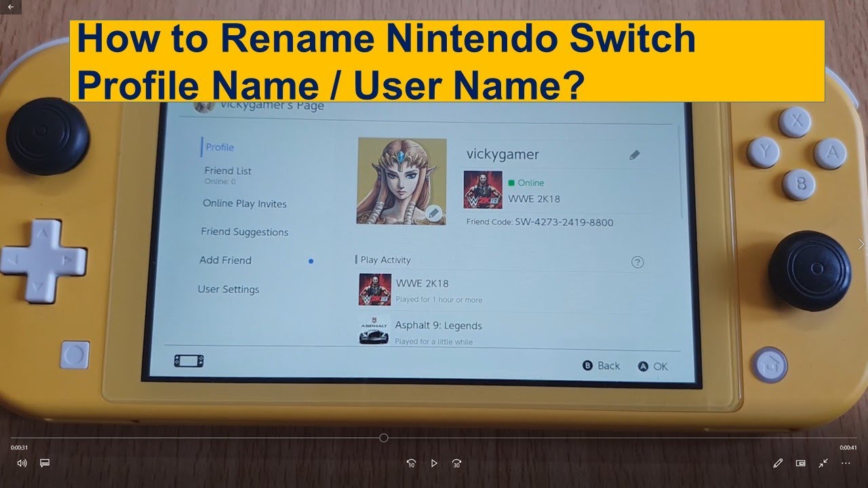Click the Asphalt 9: Legends entry
This screenshot has height=488, width=868.
point(500,331)
